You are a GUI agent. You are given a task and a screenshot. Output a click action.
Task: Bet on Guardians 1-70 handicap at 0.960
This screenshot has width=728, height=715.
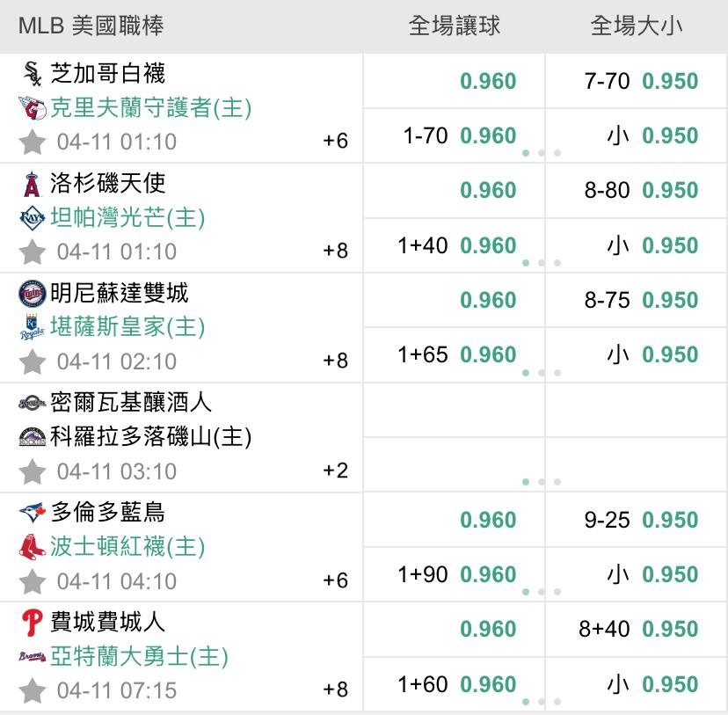pyautogui.click(x=454, y=136)
